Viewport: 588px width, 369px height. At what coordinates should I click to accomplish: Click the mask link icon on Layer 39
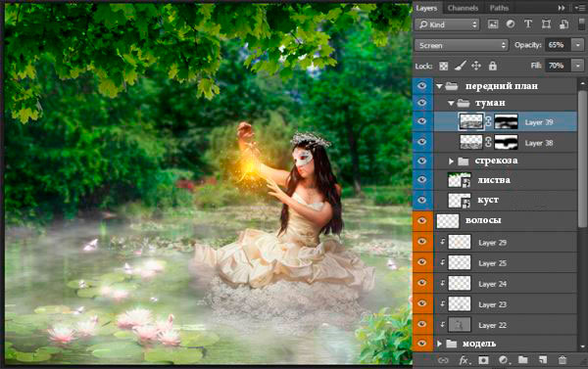tap(488, 121)
